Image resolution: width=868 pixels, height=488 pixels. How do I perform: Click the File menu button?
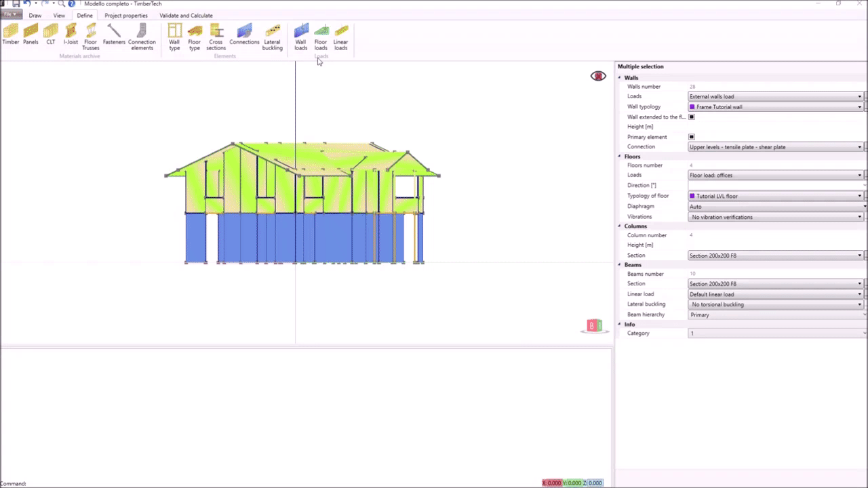coord(11,15)
